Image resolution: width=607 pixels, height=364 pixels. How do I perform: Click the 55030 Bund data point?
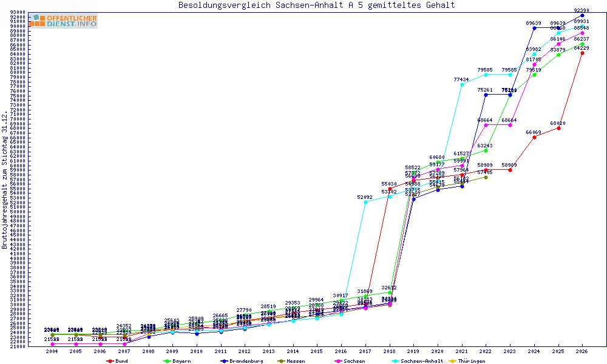click(390, 189)
